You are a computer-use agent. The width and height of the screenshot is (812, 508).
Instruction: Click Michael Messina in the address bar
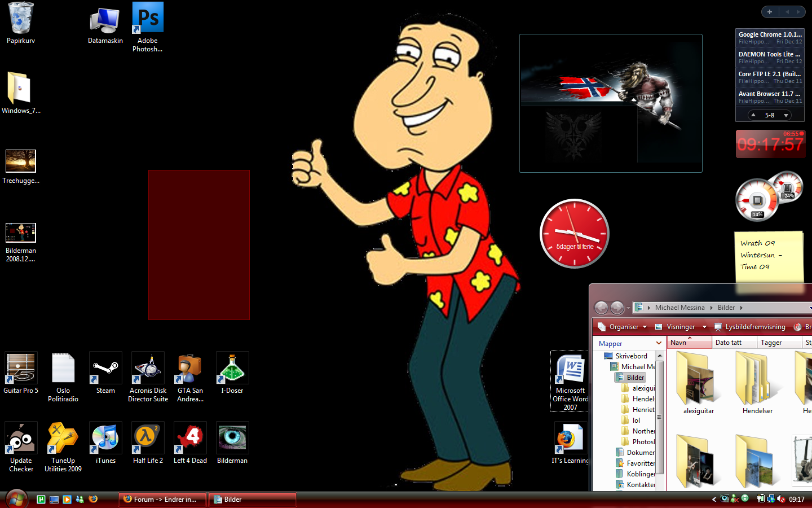[679, 308]
